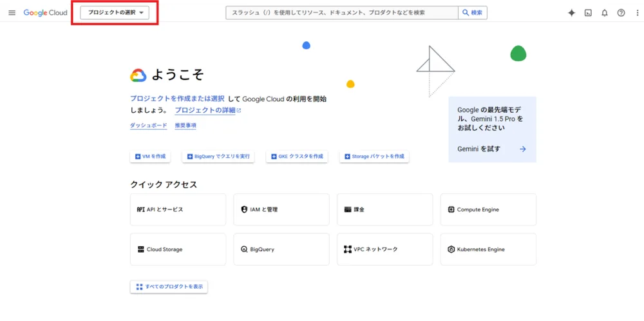Click the クイック アクセス heading

click(x=164, y=184)
